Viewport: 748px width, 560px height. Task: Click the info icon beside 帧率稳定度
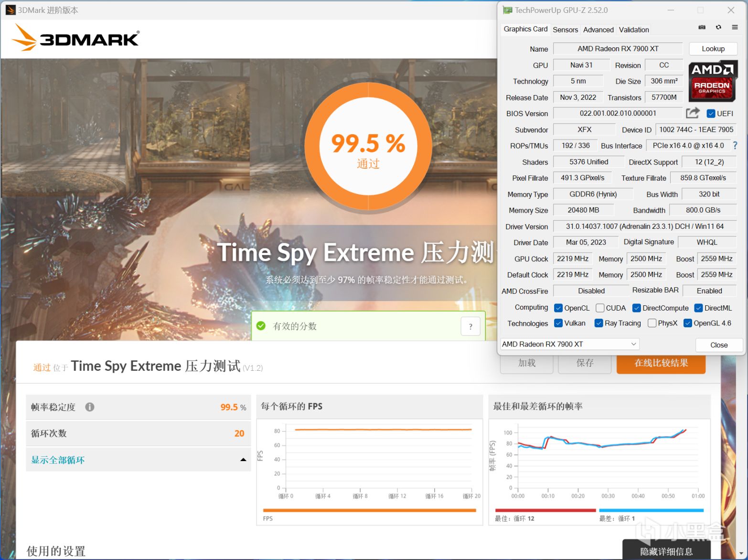(x=89, y=407)
